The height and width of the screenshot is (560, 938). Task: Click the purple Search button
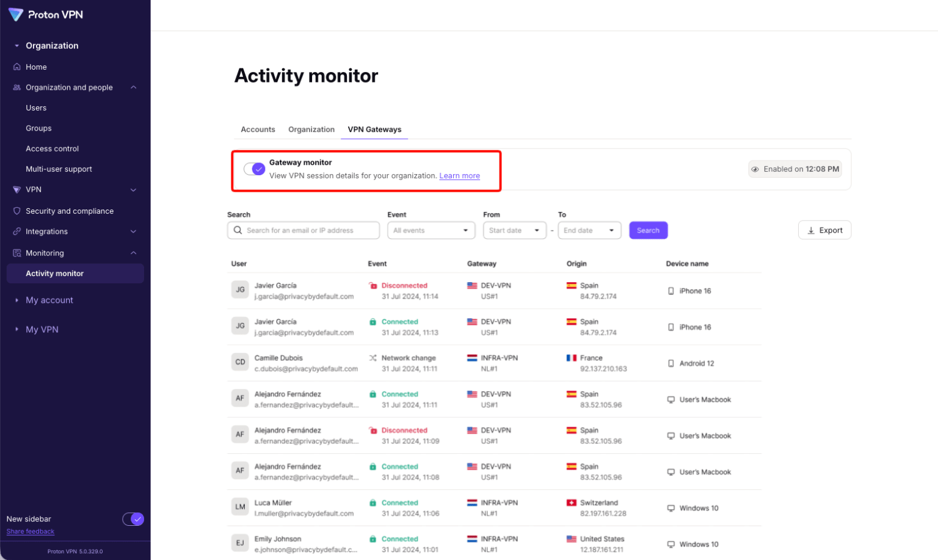coord(648,230)
